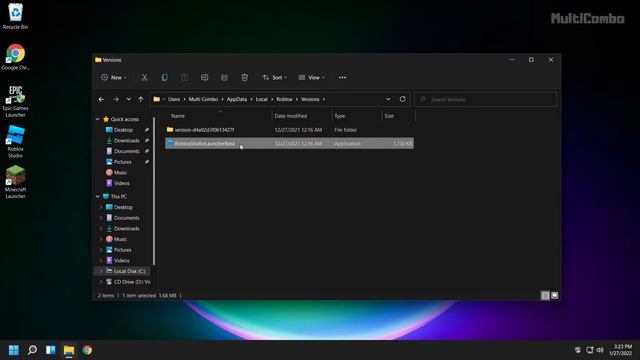
Task: Select CD Drive (D:) in sidebar
Action: pyautogui.click(x=131, y=282)
